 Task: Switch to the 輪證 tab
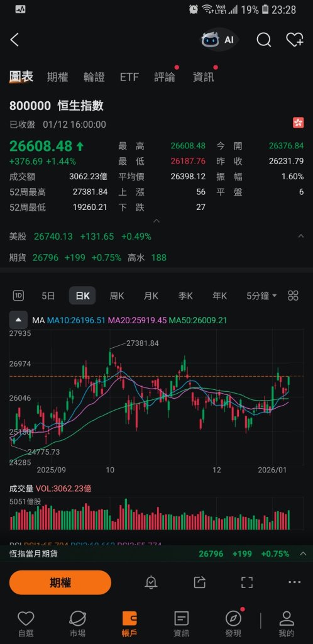pyautogui.click(x=94, y=77)
